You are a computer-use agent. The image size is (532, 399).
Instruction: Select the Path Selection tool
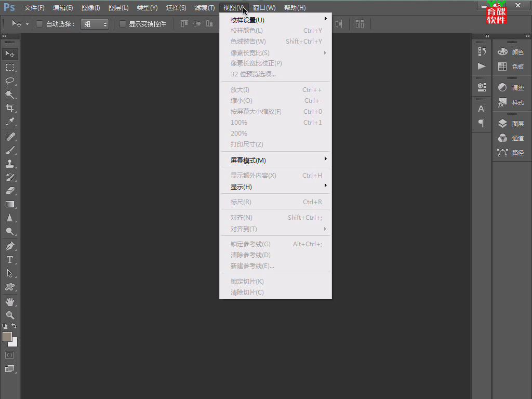(x=10, y=273)
